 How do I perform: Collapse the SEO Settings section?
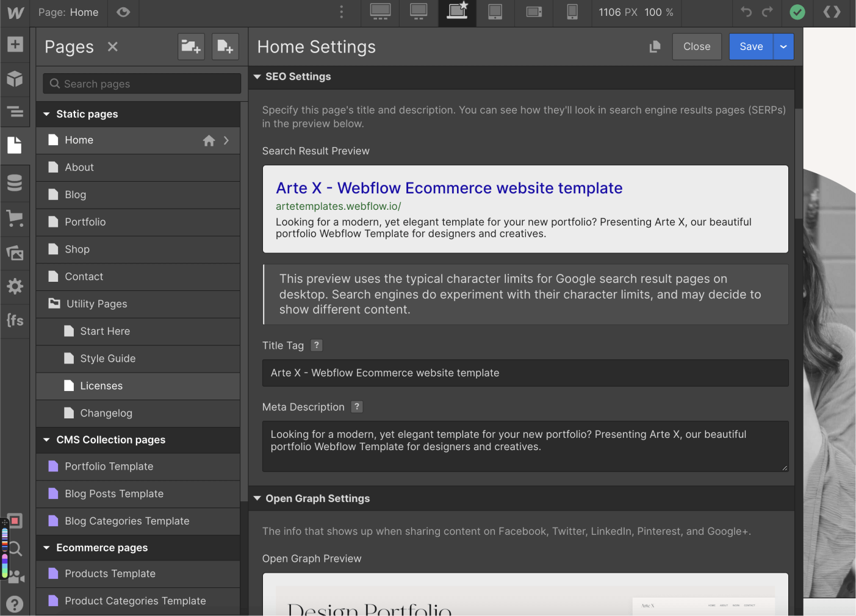point(257,77)
